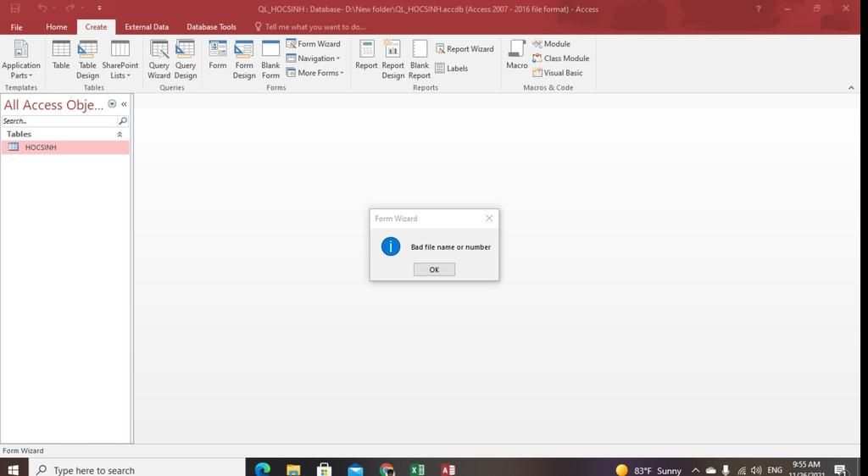Create a new Report
This screenshot has height=476, width=868.
pyautogui.click(x=366, y=55)
